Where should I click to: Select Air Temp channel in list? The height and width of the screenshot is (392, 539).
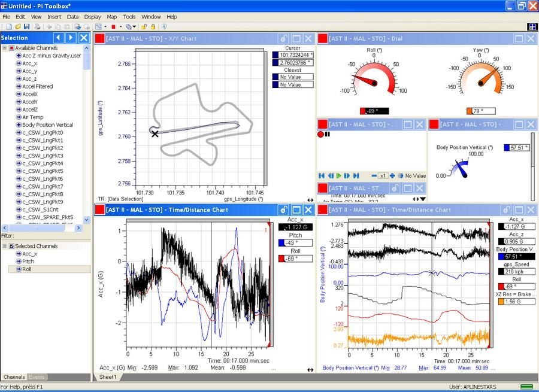coord(33,117)
